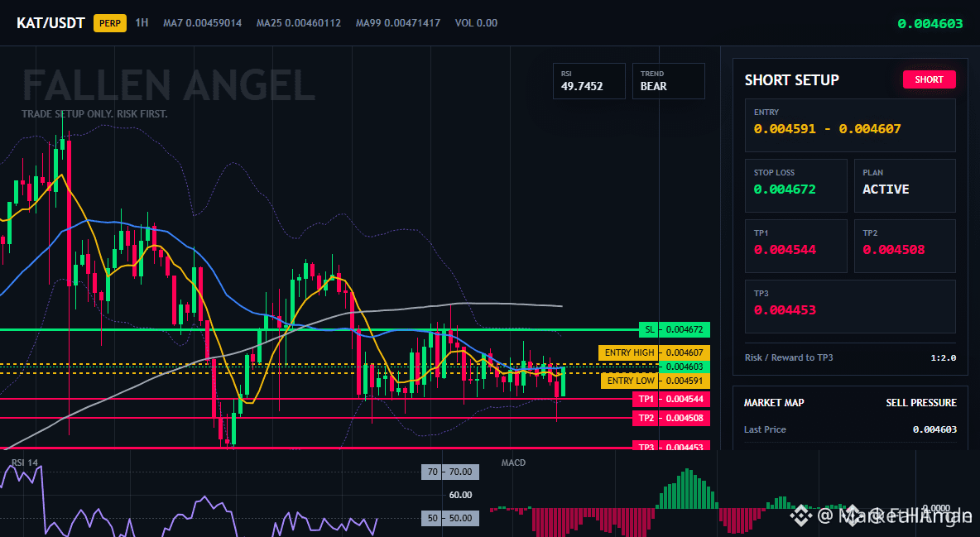Click the green SL chart label

[675, 329]
